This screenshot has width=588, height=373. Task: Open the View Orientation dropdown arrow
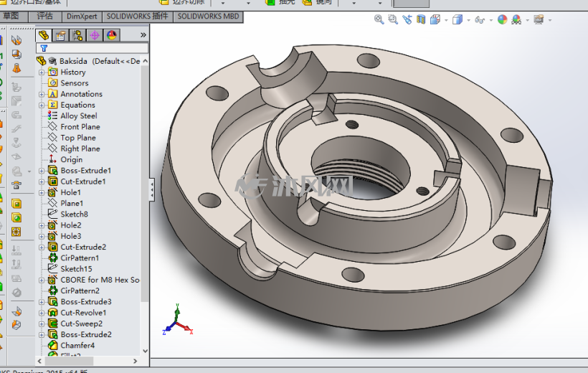(446, 20)
